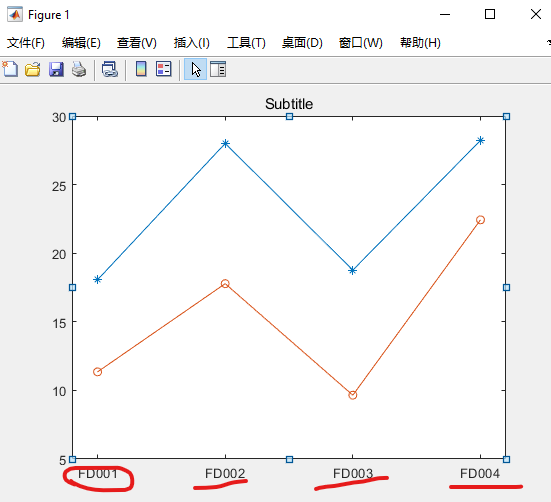Click the FD004 x-axis label
This screenshot has height=502, width=551.
click(x=480, y=474)
